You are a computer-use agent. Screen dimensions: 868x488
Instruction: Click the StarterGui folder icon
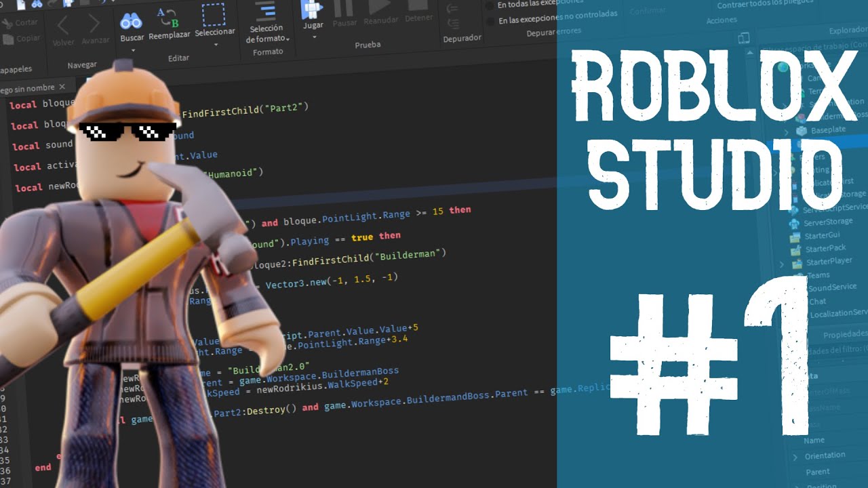795,237
